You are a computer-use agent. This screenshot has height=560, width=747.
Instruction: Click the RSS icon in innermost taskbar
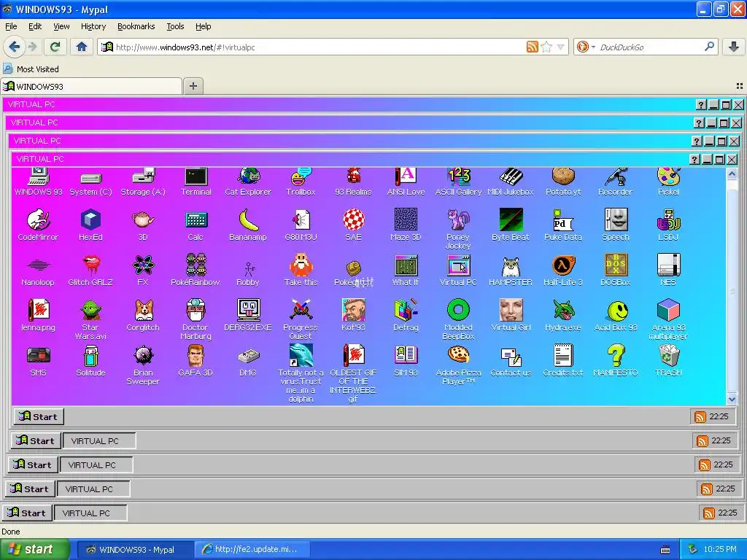[700, 416]
